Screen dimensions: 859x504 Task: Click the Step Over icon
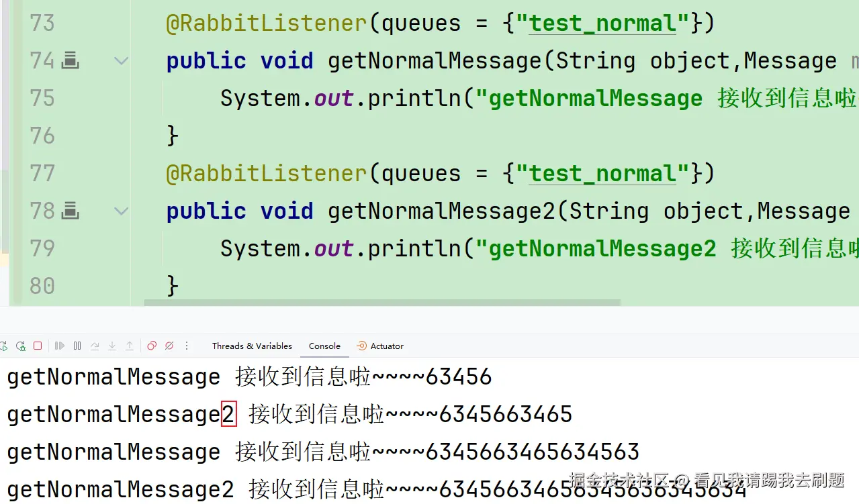pos(95,346)
